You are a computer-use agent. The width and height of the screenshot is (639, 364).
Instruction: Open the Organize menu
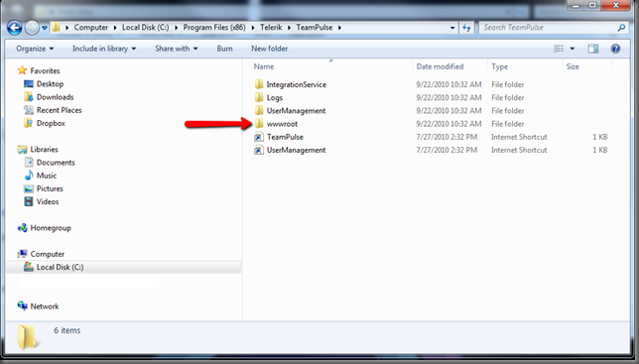click(x=35, y=49)
